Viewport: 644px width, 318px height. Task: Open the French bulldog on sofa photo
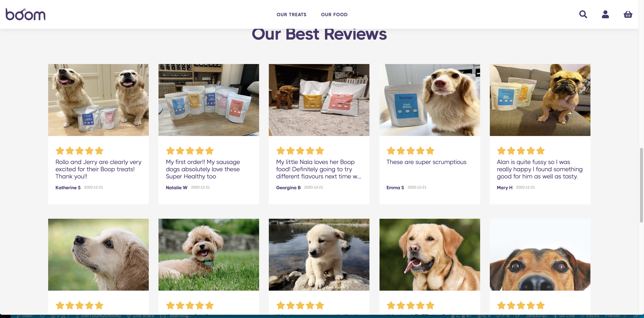click(x=540, y=100)
